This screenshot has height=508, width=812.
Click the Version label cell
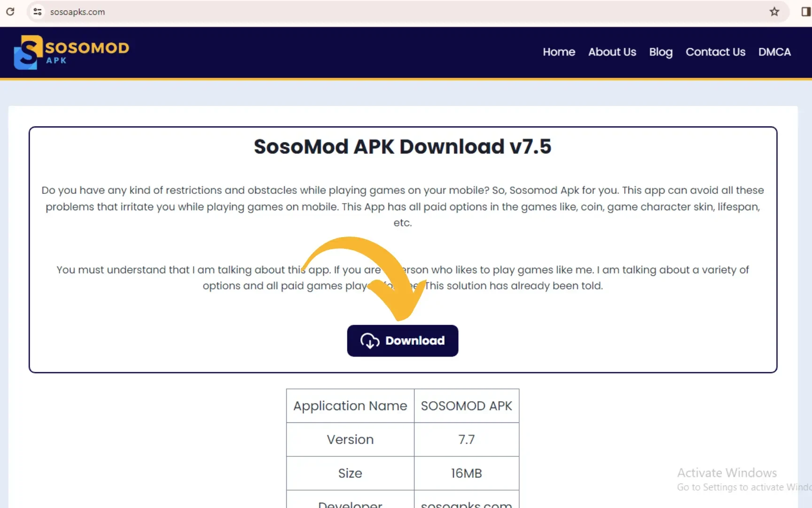click(350, 439)
